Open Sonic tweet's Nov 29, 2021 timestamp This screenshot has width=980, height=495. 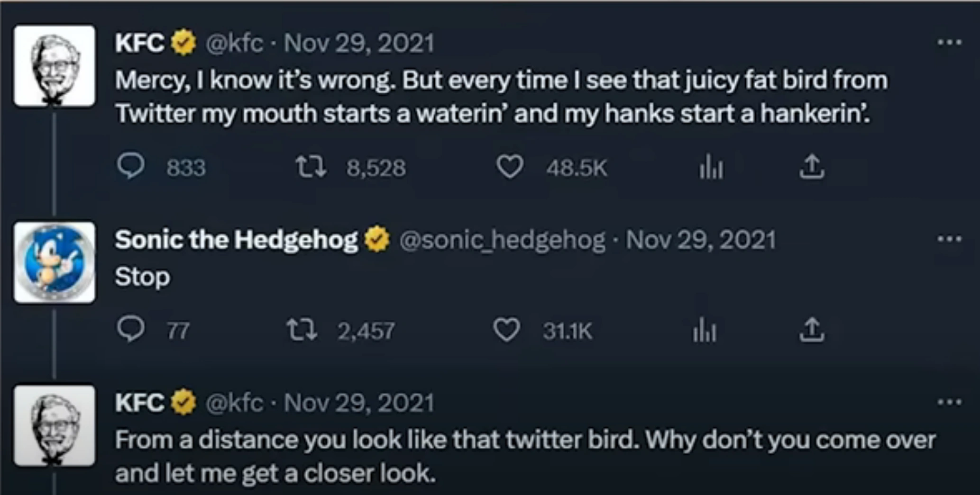coord(701,240)
